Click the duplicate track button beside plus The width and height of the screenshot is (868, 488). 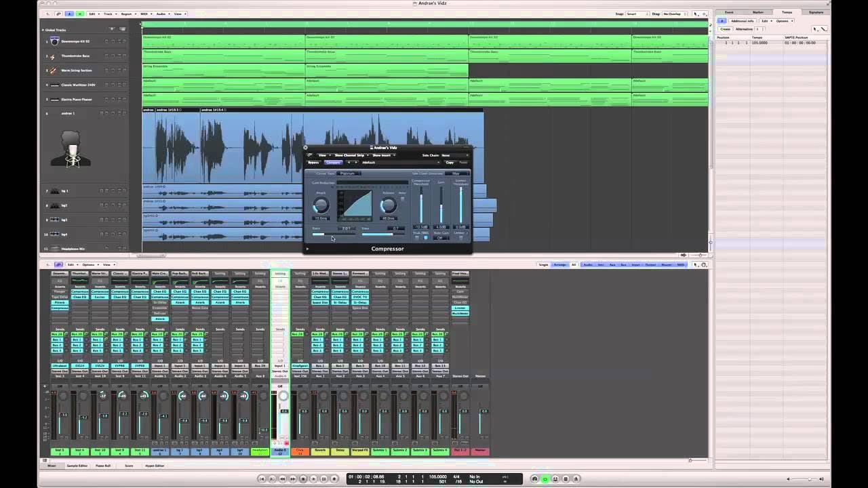123,29
